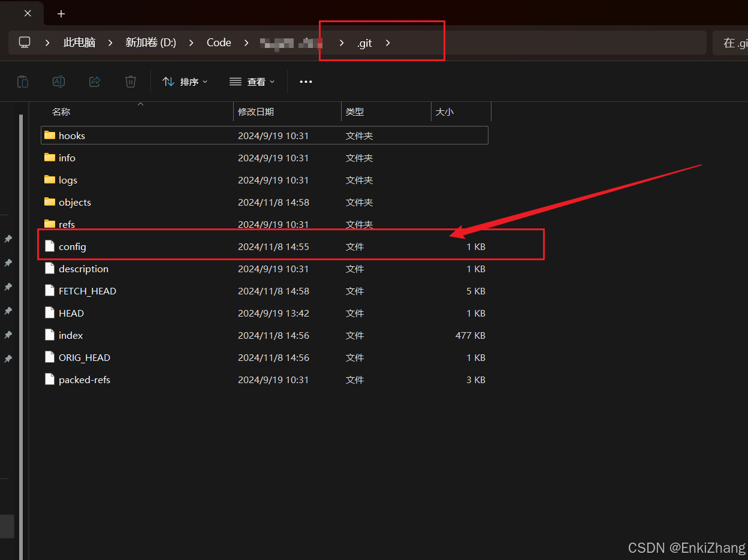Screen dimensions: 748x560
Task: Click the ORIG_HEAD file name
Action: 85,357
